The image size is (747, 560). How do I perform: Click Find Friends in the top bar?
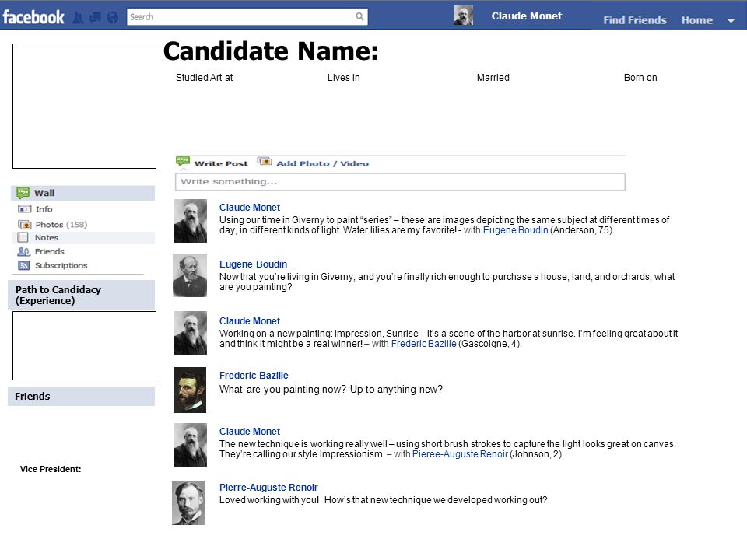tap(634, 20)
